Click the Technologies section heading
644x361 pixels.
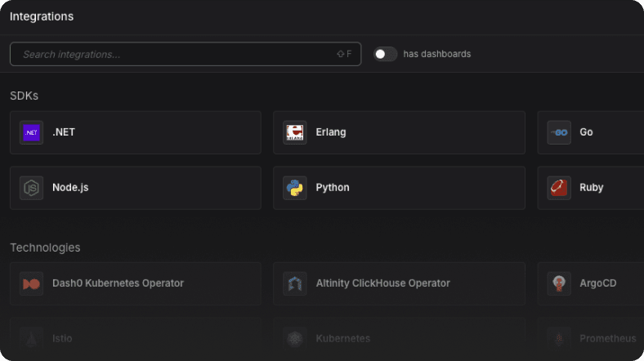45,247
